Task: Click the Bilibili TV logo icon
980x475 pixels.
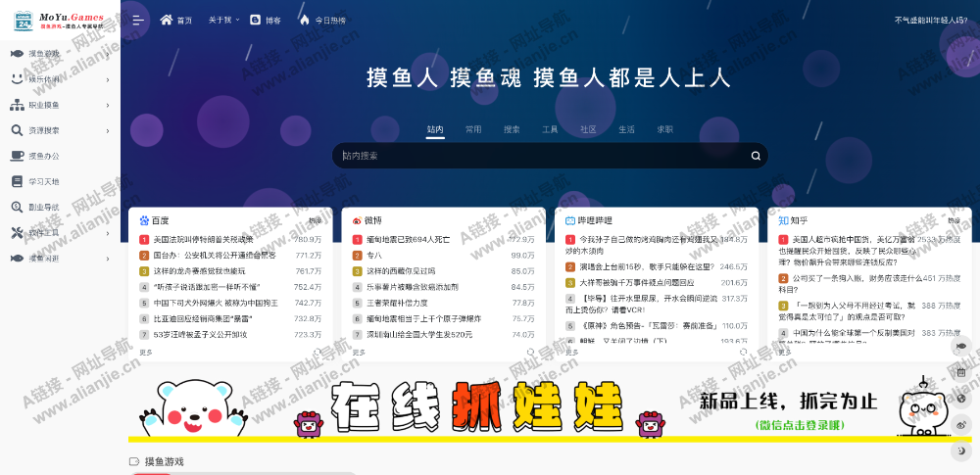Action: (x=570, y=220)
